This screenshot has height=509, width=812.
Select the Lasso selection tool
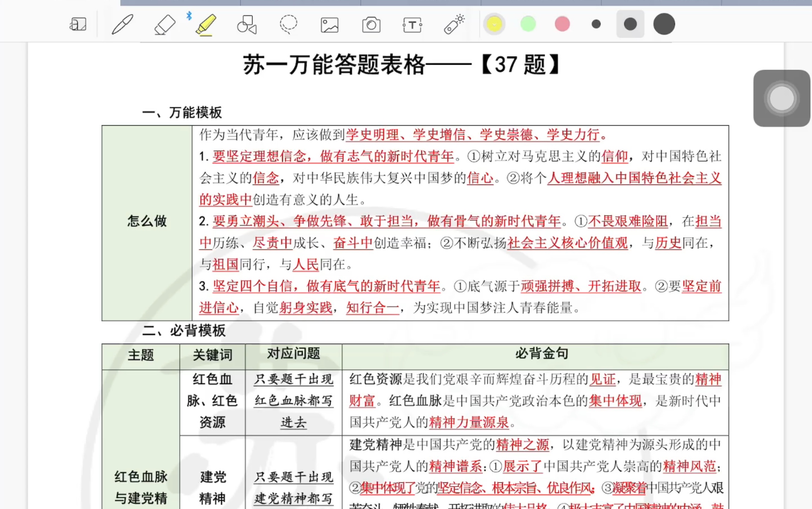(x=288, y=24)
